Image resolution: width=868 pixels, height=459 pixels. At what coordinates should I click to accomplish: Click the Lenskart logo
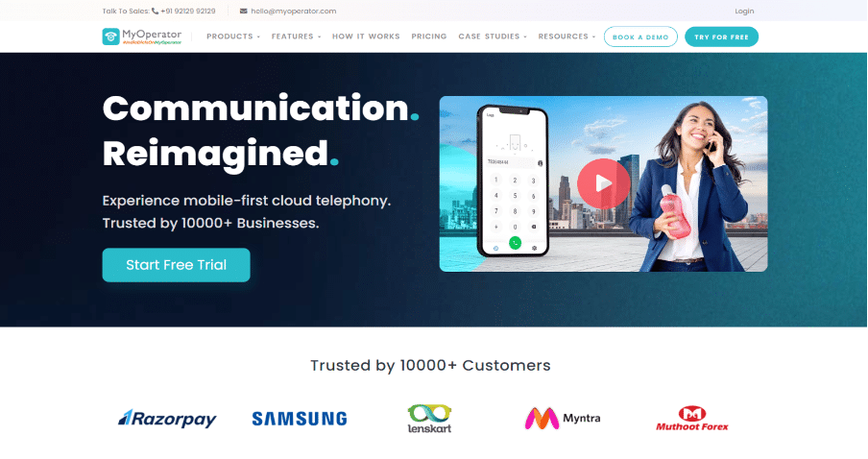(429, 419)
